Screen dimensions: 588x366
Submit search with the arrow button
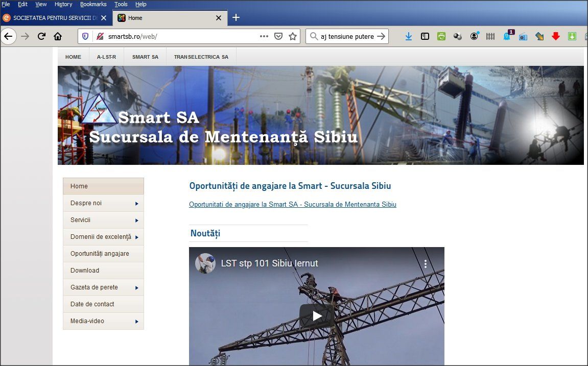[381, 36]
